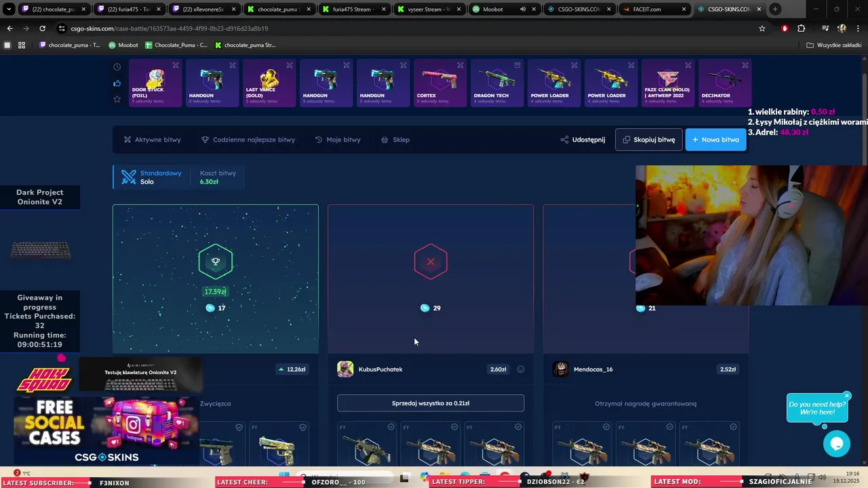Open the browser extensions puzzle icon
Image resolution: width=868 pixels, height=488 pixels.
point(802,28)
